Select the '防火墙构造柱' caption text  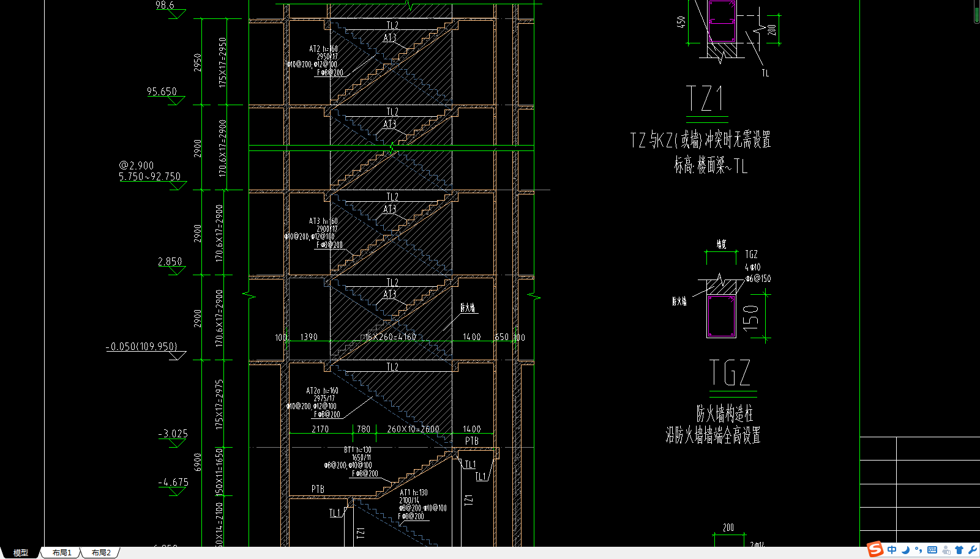[x=724, y=413]
